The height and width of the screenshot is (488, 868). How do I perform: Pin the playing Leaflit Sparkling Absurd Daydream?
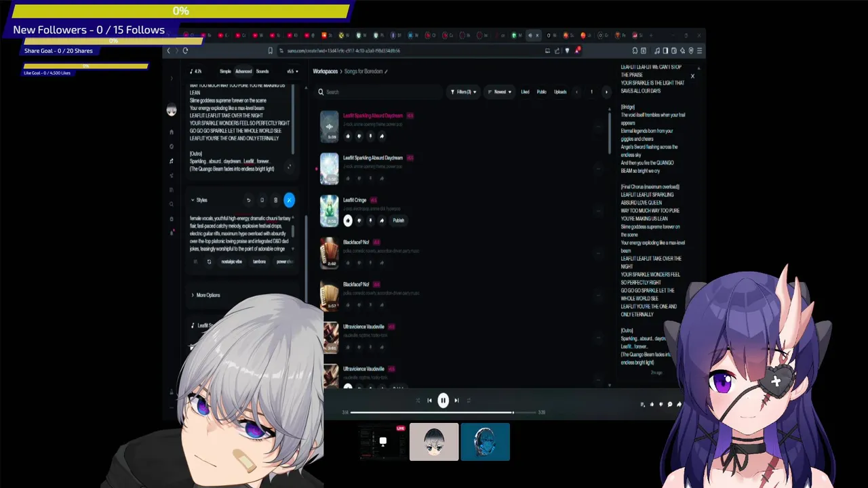[x=370, y=136]
